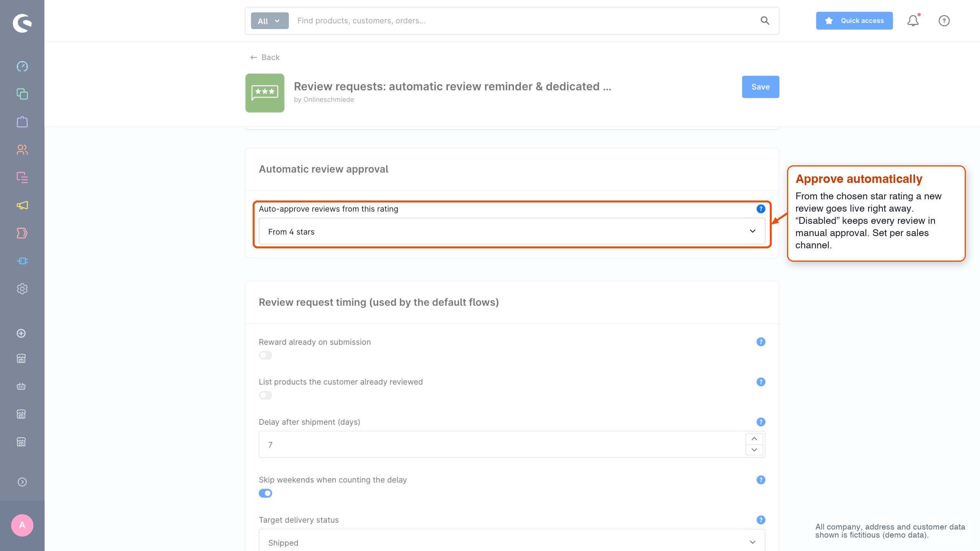Image resolution: width=980 pixels, height=551 pixels.
Task: Click the search magnifier icon
Action: click(x=765, y=21)
